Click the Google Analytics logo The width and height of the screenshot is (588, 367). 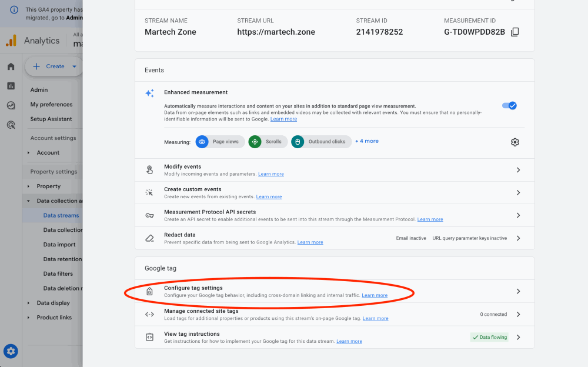(x=11, y=41)
